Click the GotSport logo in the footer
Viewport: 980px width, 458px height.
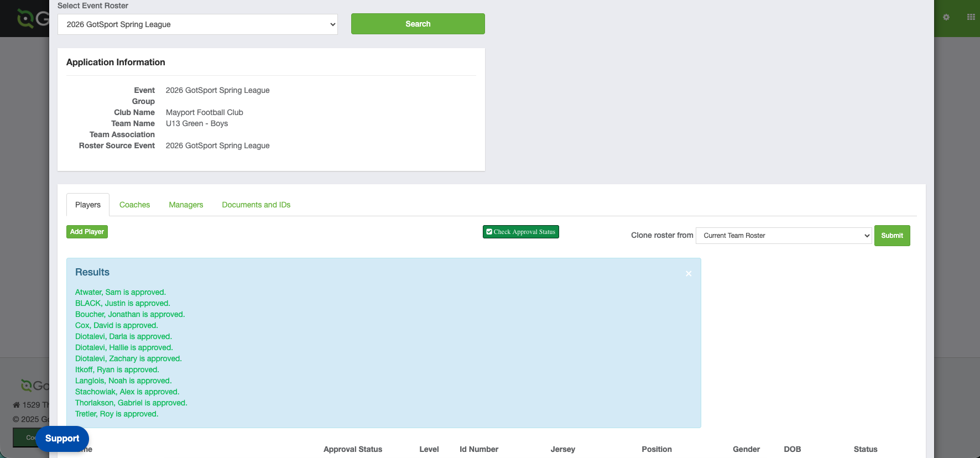pos(34,386)
